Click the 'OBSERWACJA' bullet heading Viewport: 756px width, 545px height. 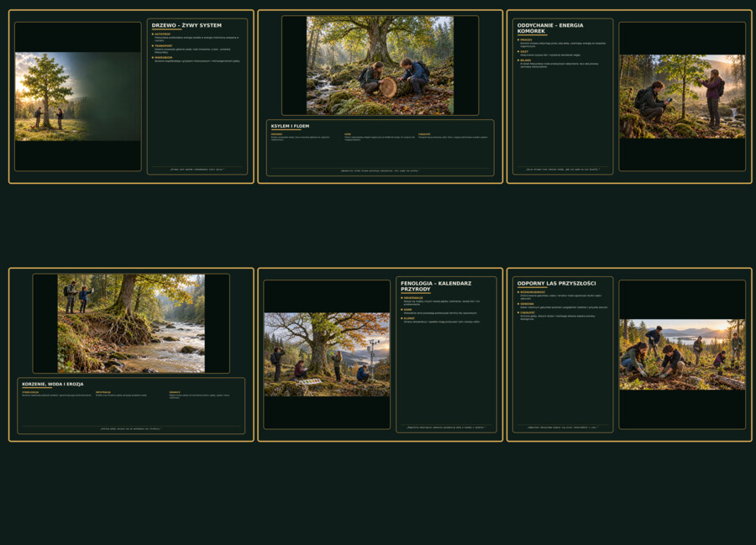click(x=413, y=298)
